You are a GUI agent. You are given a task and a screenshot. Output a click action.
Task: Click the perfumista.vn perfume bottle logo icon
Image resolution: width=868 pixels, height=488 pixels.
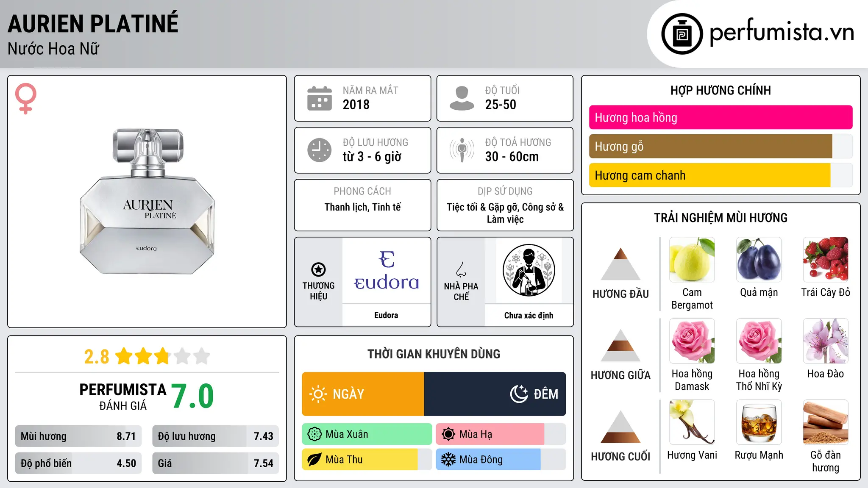pos(682,34)
